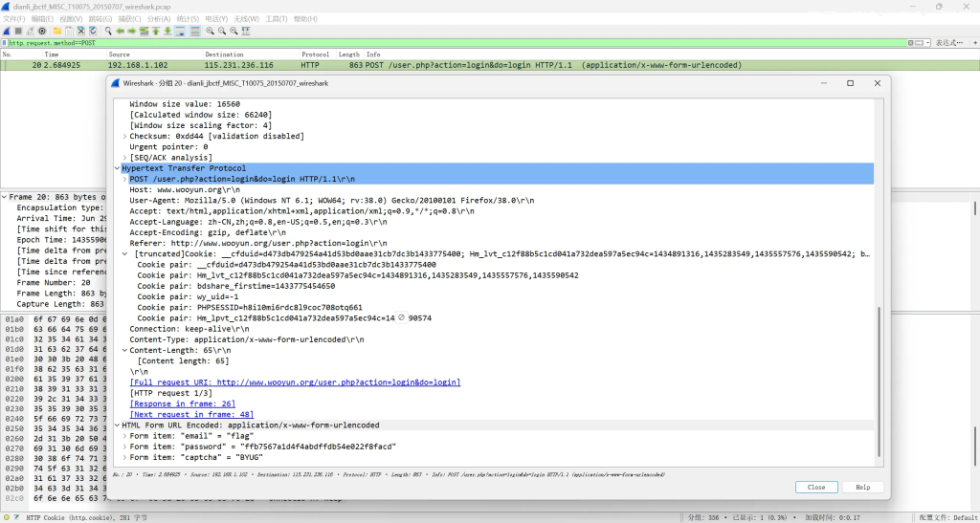Viewport: 980px width, 523px height.
Task: Zoom in on the packet text
Action: (211, 31)
